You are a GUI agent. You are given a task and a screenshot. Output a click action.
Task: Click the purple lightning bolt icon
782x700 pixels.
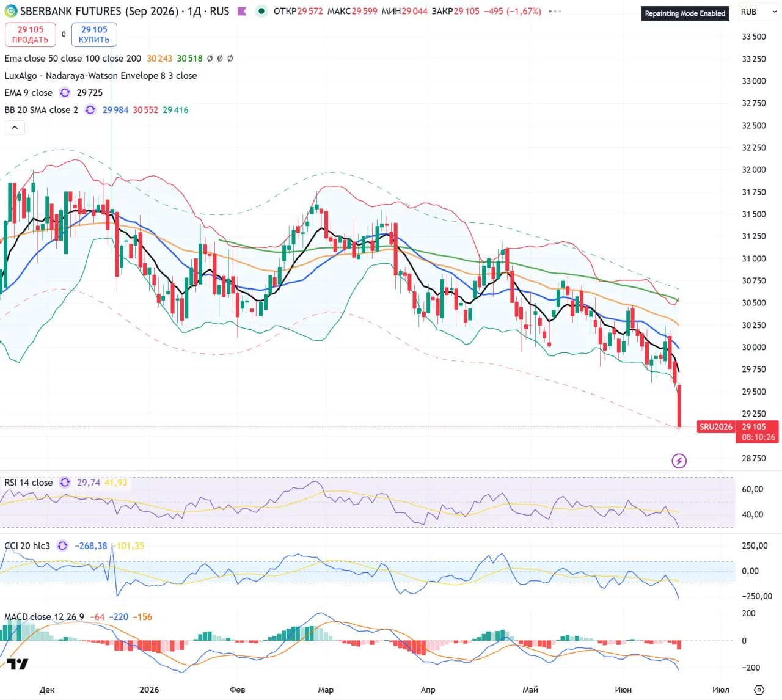click(679, 461)
